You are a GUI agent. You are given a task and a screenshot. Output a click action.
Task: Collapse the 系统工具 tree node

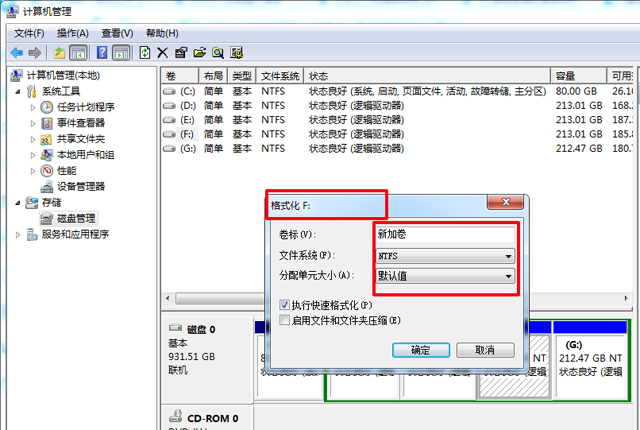click(18, 91)
